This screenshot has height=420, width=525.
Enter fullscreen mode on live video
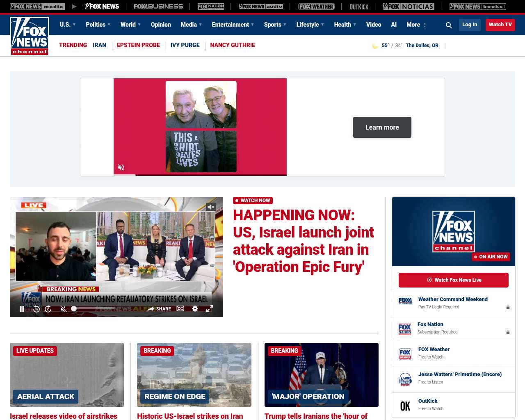pos(210,309)
